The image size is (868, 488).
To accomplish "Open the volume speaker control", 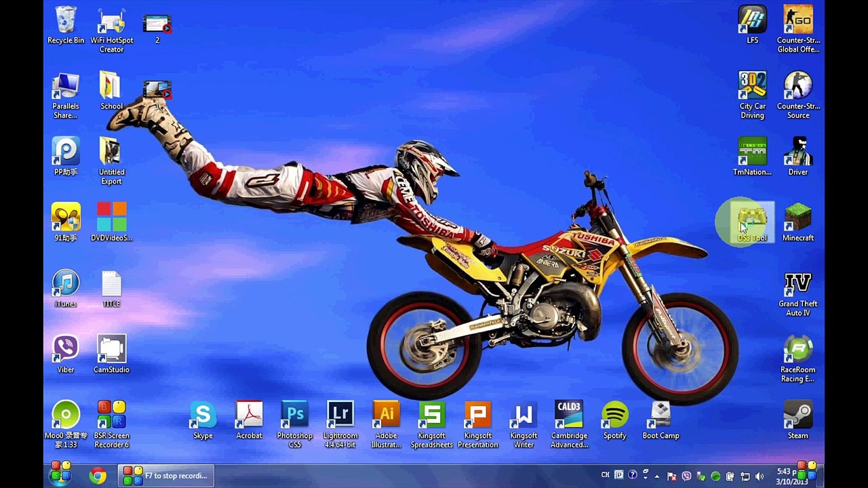I will (x=759, y=476).
